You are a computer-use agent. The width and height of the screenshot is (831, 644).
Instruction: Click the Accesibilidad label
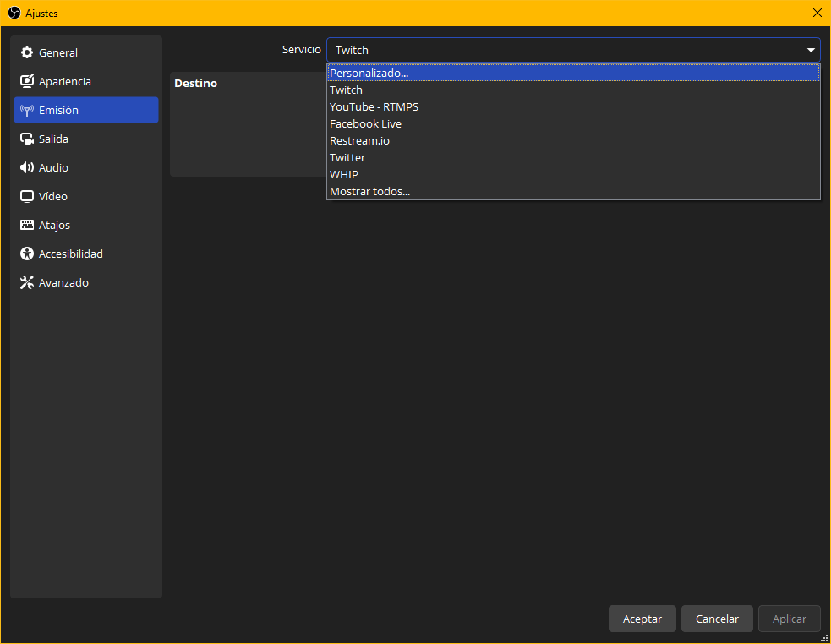pyautogui.click(x=70, y=254)
